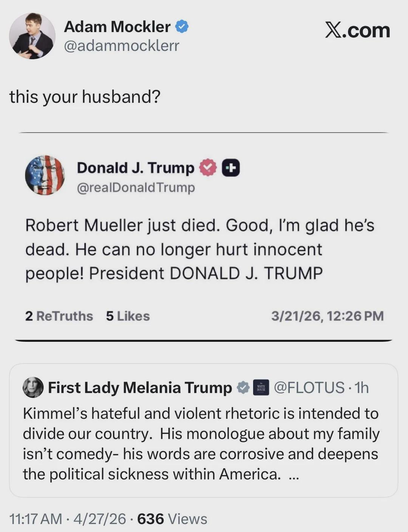View the 5 Likes count
408x532 pixels.
tap(128, 316)
